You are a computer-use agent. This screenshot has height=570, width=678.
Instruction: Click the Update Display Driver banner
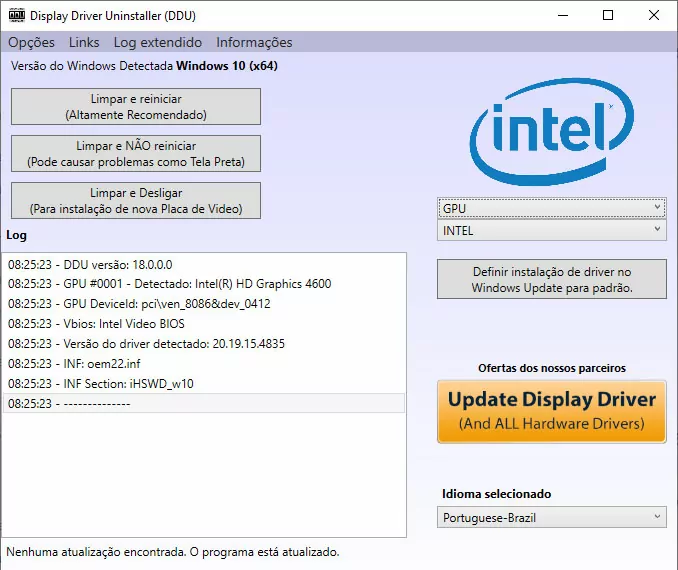pos(552,411)
